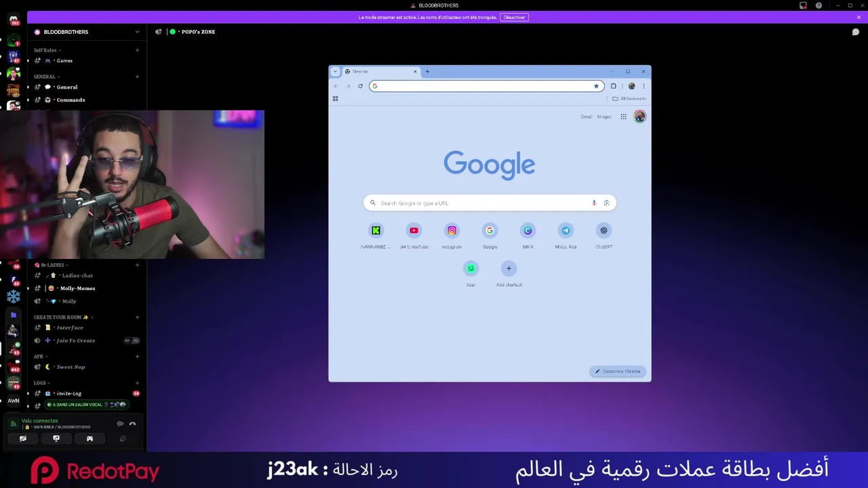Collapse the GENERAL category
The image size is (868, 488).
pos(47,77)
